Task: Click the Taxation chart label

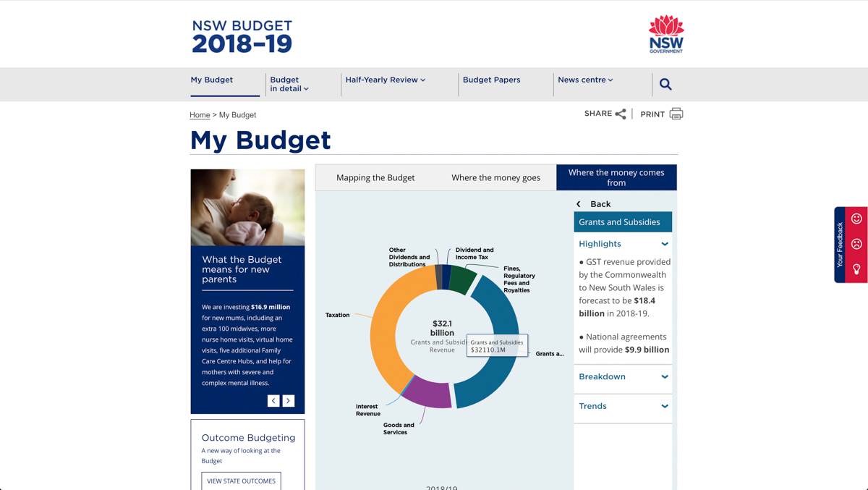Action: click(337, 316)
